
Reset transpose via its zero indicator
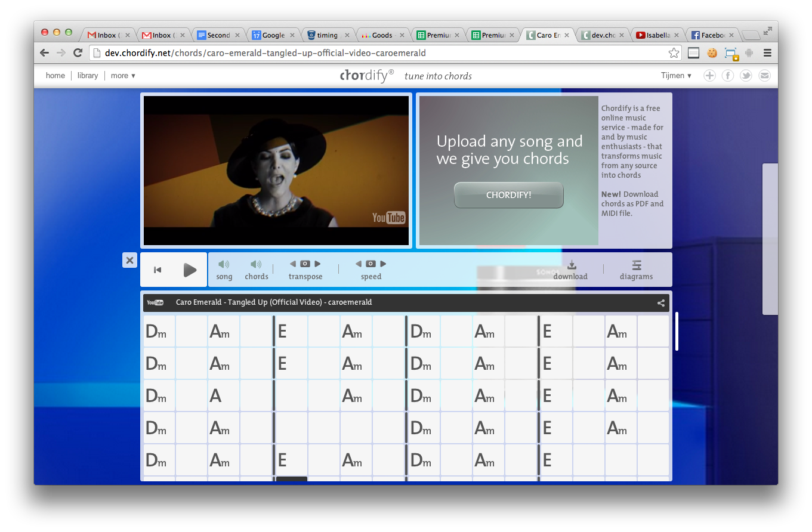click(305, 264)
